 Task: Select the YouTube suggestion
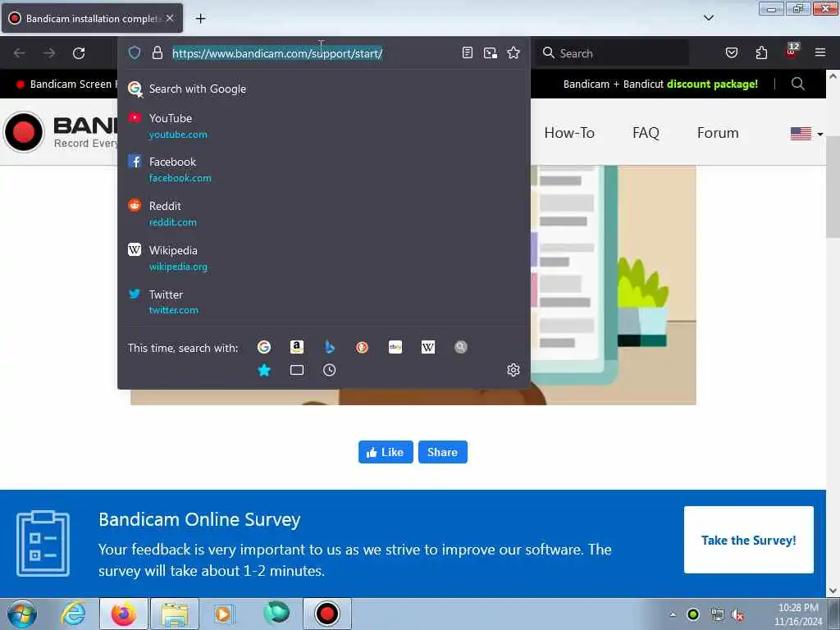click(323, 126)
